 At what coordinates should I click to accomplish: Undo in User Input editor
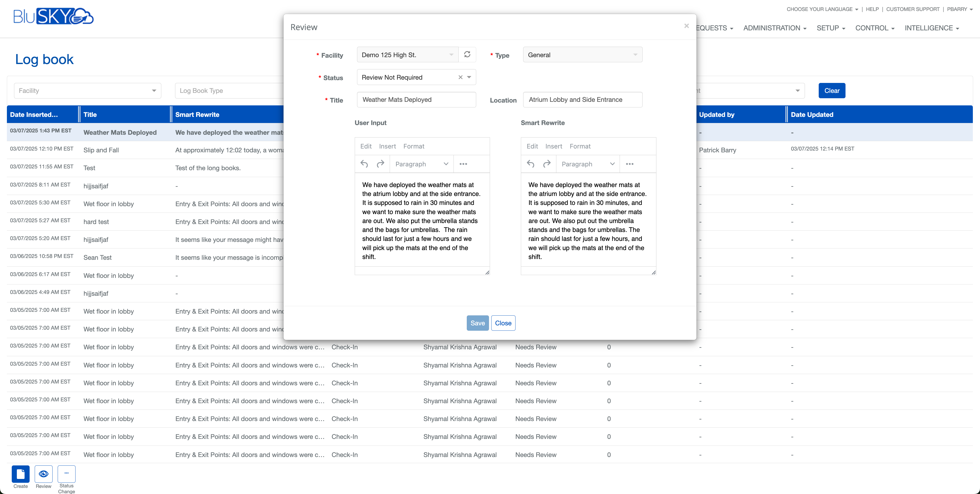[x=364, y=164]
